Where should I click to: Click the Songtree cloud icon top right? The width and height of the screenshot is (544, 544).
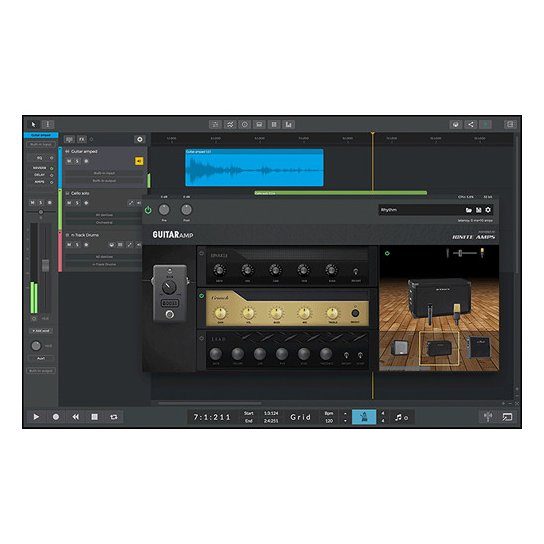coord(456,125)
